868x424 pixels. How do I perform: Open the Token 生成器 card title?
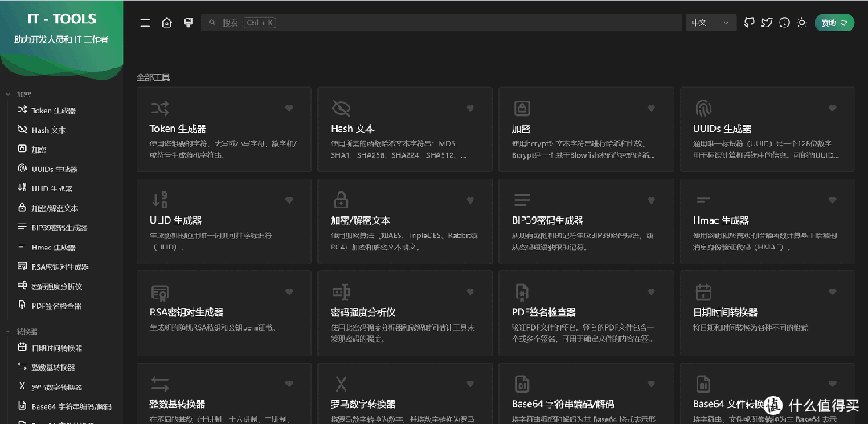click(x=178, y=129)
